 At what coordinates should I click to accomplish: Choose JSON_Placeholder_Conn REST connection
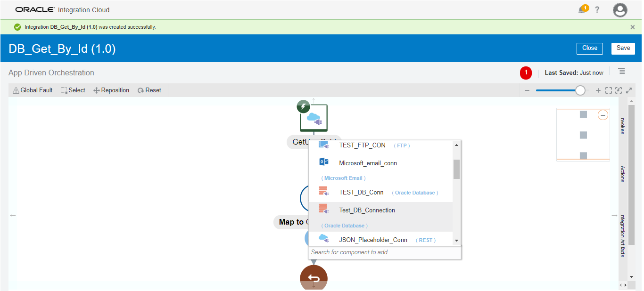(x=380, y=240)
